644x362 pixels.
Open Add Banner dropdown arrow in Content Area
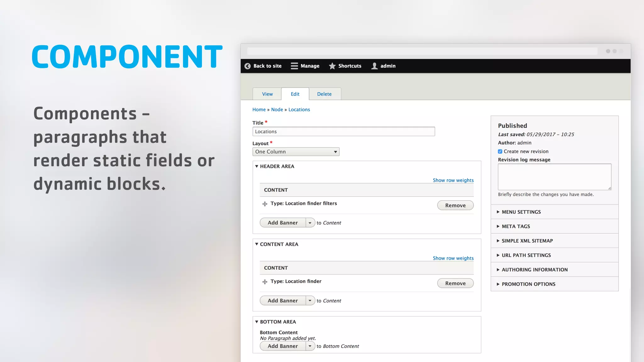click(x=310, y=301)
